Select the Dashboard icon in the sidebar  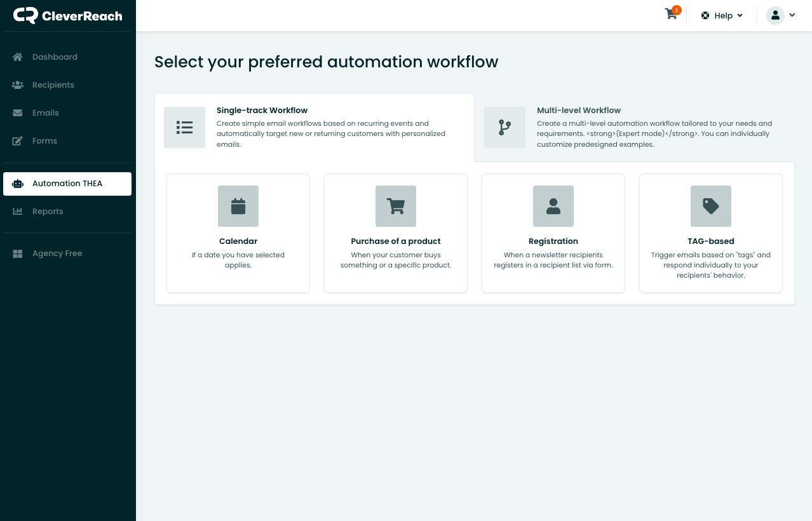(17, 57)
